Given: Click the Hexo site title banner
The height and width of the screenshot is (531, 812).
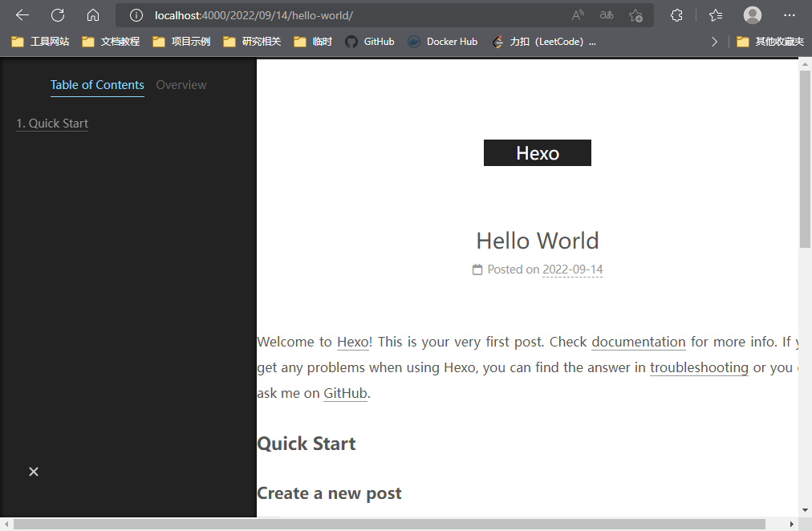Looking at the screenshot, I should 537,153.
